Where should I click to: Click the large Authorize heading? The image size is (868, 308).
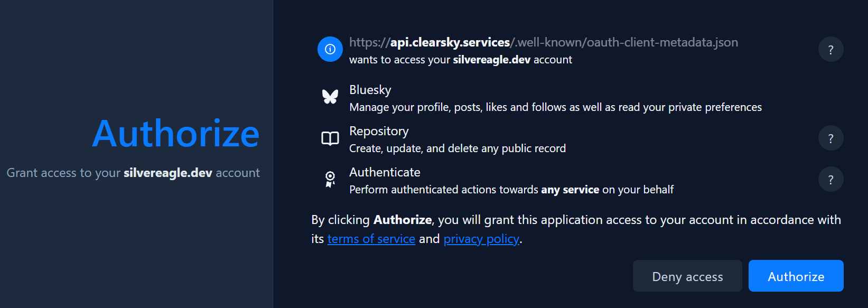(x=175, y=134)
